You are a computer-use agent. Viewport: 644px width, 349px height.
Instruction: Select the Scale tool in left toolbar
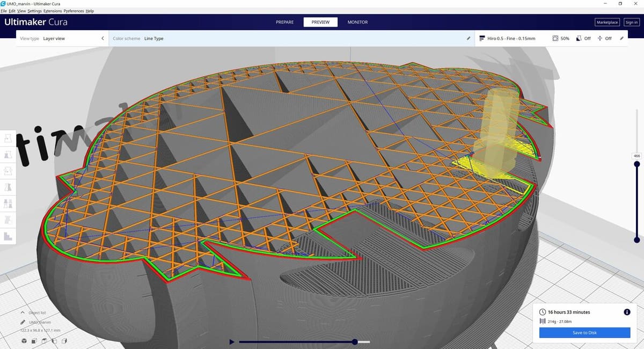point(8,155)
